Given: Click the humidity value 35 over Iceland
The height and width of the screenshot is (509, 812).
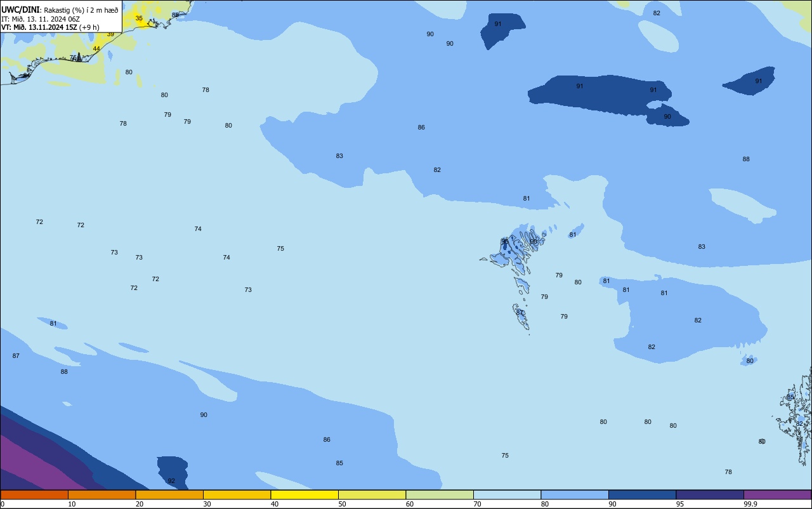Looking at the screenshot, I should tap(139, 18).
